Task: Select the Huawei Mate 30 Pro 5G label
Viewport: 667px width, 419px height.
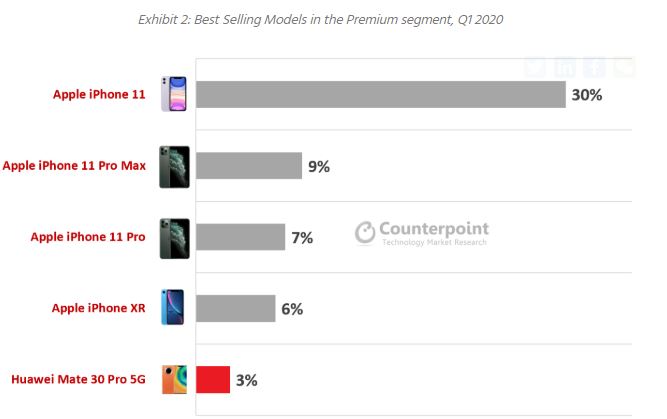Action: [x=78, y=380]
